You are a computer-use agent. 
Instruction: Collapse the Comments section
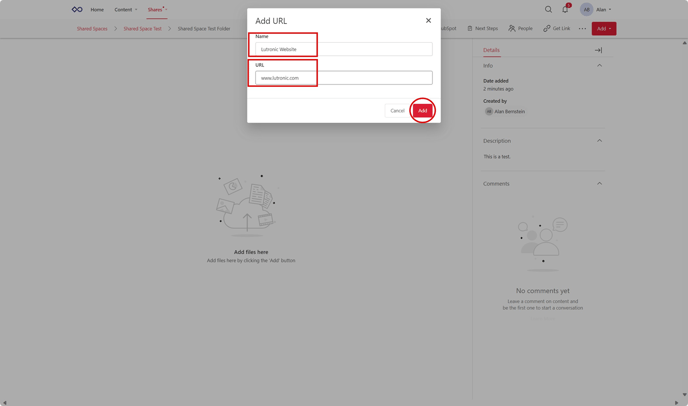coord(599,184)
